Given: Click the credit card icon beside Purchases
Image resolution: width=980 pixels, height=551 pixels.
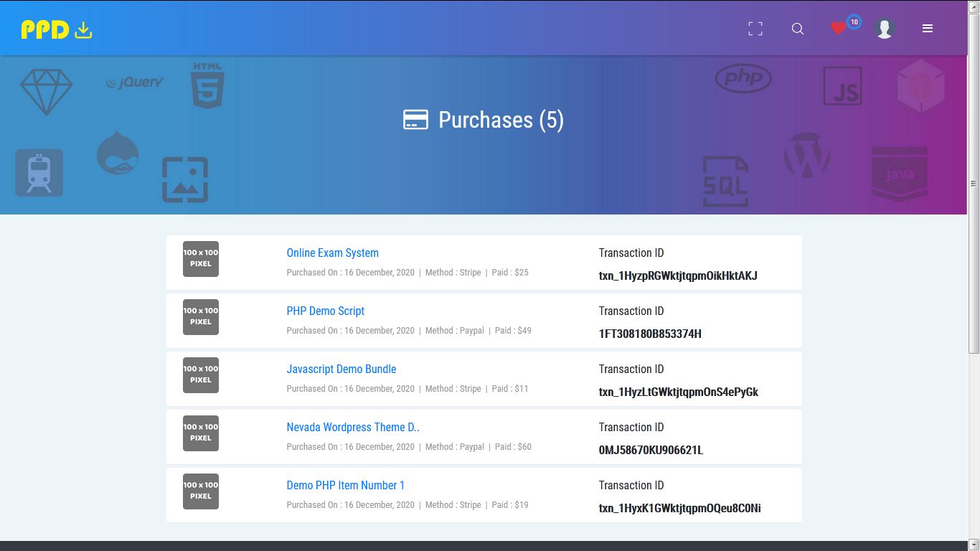Looking at the screenshot, I should coord(415,120).
